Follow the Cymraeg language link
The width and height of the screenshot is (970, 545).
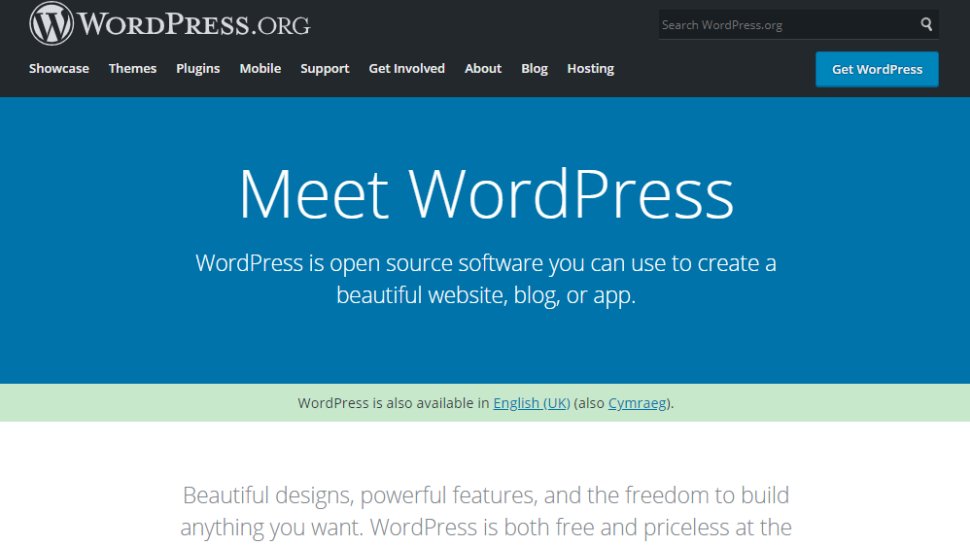click(637, 403)
